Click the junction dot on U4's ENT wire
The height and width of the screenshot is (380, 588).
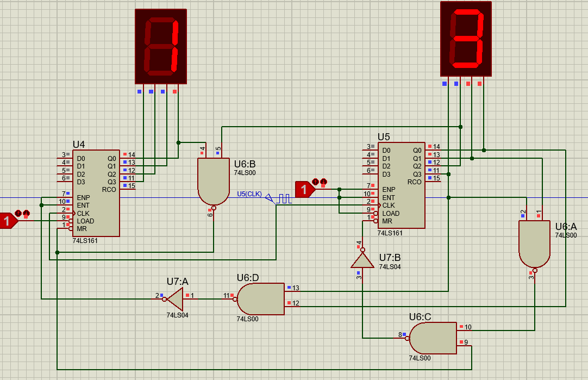tap(42, 205)
